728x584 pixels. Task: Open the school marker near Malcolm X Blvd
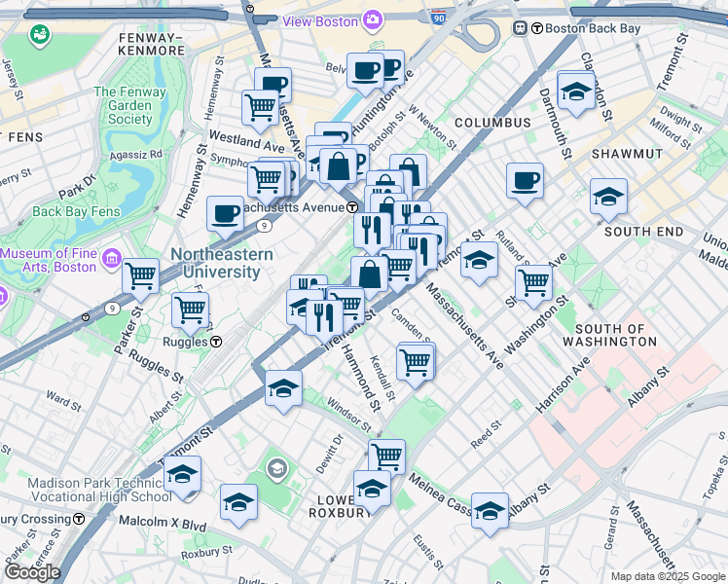[x=238, y=503]
